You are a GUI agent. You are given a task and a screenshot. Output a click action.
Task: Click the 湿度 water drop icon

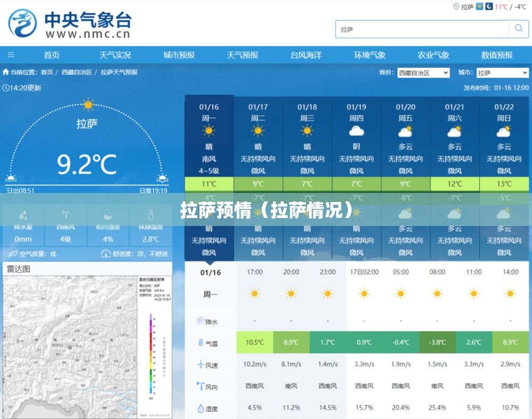(x=201, y=408)
